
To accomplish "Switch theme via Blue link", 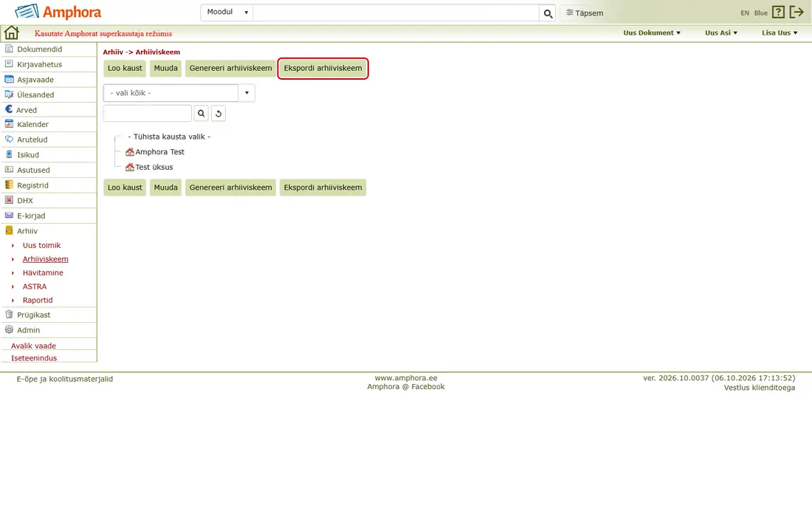I will (760, 13).
